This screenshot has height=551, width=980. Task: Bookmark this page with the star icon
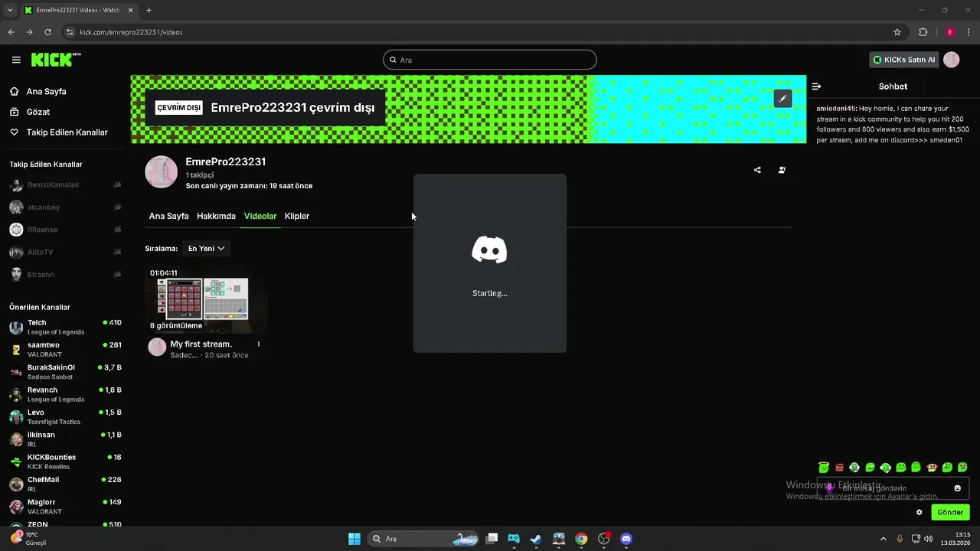(897, 32)
